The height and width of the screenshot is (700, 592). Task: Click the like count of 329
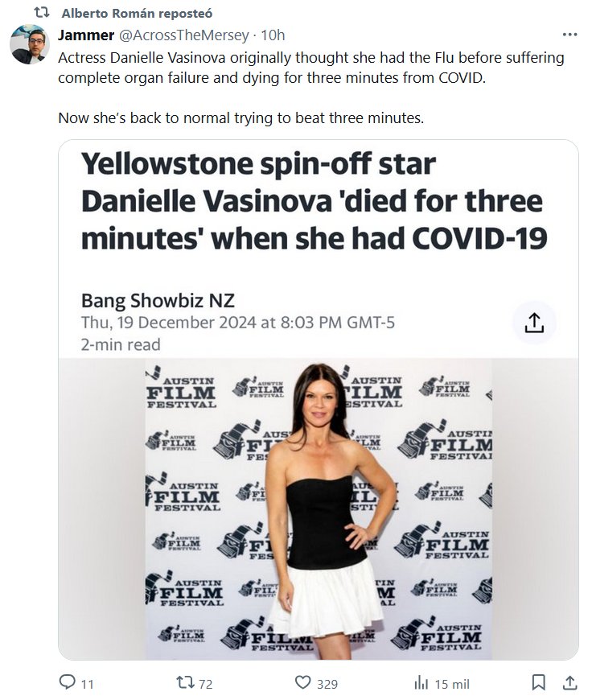(327, 684)
